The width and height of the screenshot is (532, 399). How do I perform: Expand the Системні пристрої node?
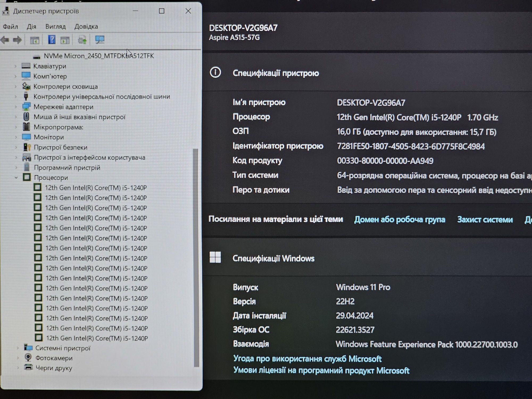18,348
